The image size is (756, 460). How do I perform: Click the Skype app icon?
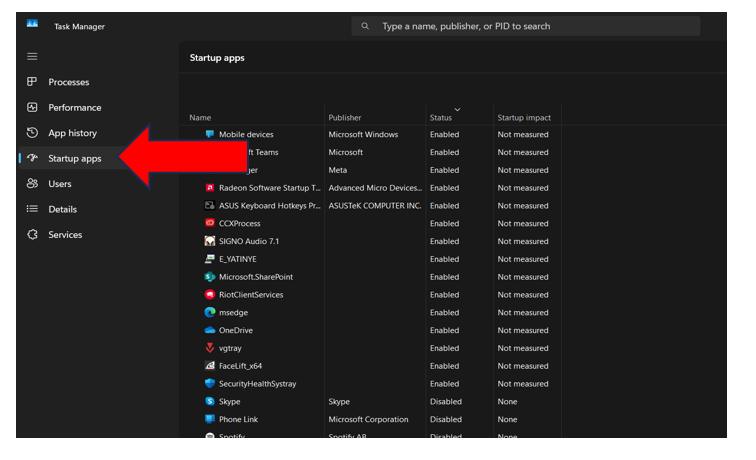[x=210, y=401]
